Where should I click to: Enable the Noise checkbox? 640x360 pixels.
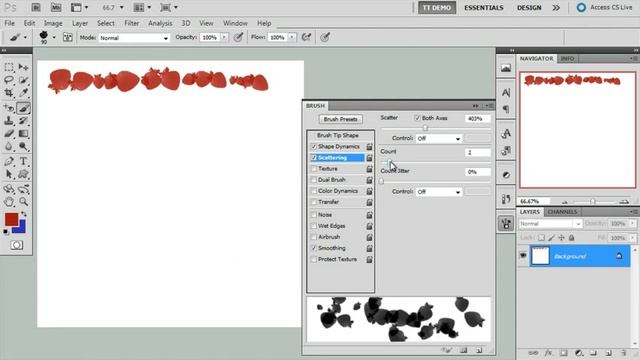pos(314,215)
